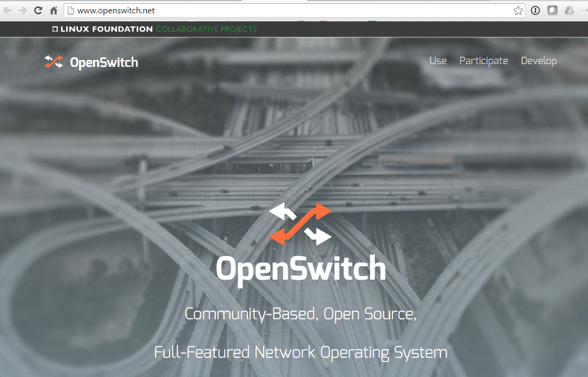The image size is (588, 377).
Task: Open the Participate menu
Action: (483, 60)
